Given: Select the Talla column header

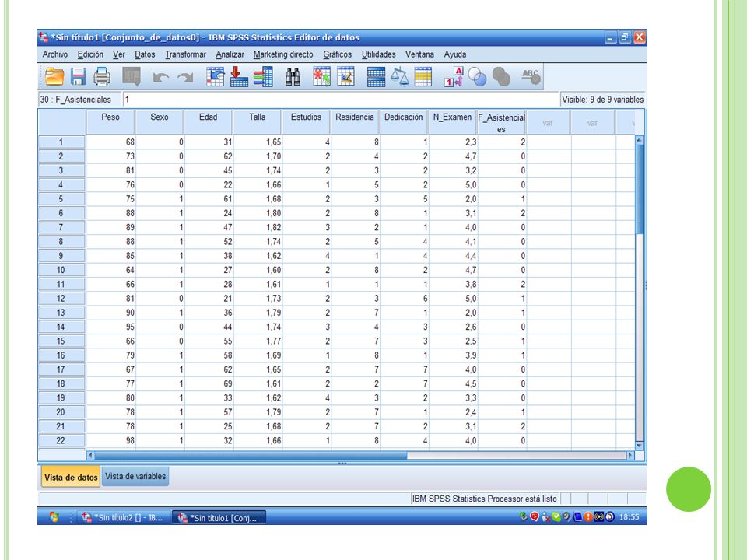Looking at the screenshot, I should (x=257, y=122).
